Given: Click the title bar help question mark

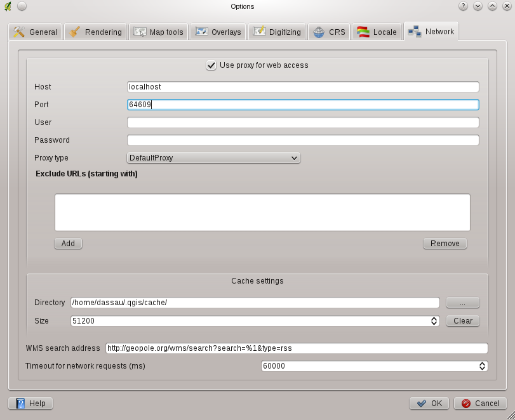Looking at the screenshot, I should [x=463, y=6].
